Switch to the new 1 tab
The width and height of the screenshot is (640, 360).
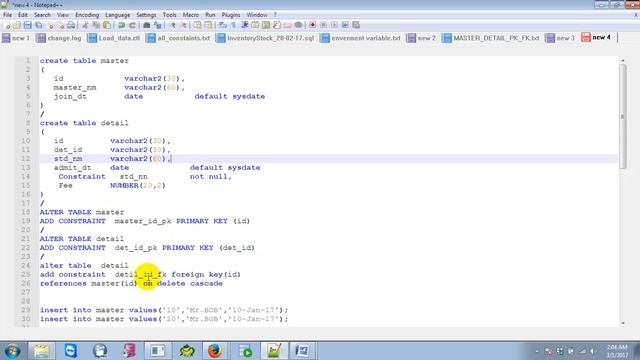[16, 38]
